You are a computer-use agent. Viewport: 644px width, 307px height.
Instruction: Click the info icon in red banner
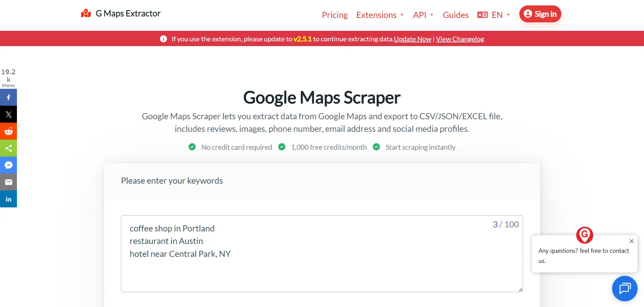(163, 39)
